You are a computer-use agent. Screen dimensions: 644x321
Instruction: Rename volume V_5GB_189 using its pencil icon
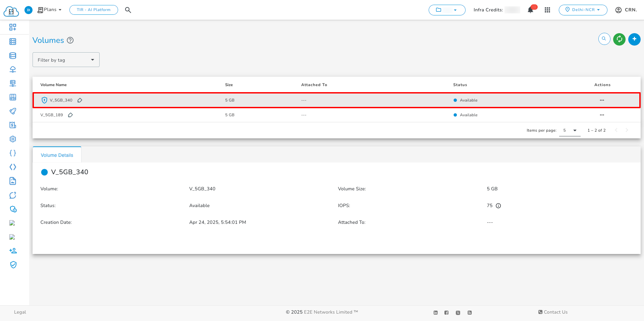pos(70,115)
